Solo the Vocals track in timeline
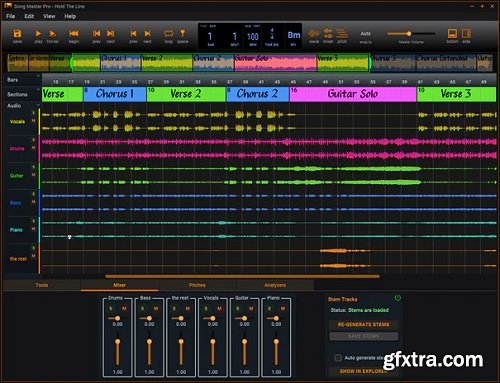500x383 pixels. coord(33,113)
